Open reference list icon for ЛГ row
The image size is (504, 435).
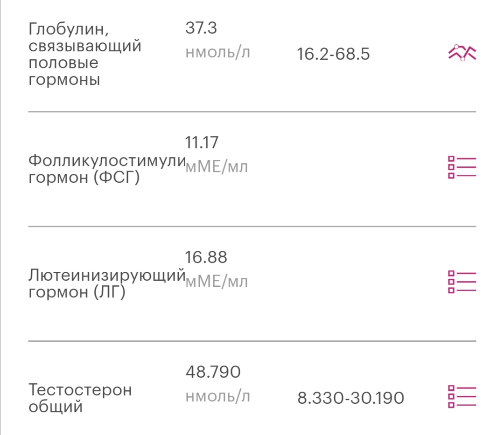[x=462, y=282]
